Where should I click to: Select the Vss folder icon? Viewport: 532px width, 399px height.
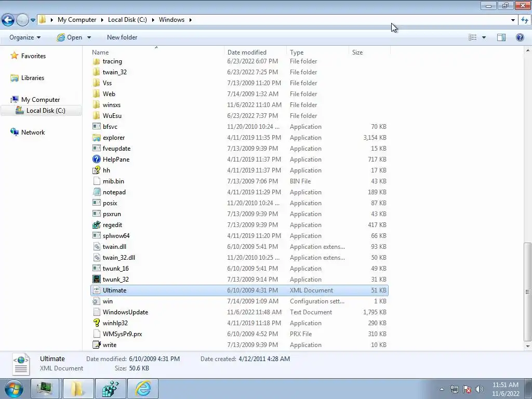click(96, 83)
